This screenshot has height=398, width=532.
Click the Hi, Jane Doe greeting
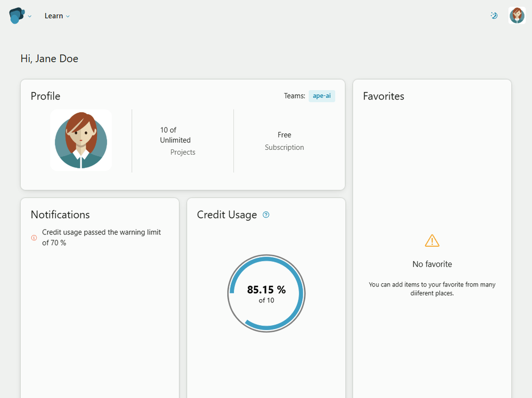49,58
